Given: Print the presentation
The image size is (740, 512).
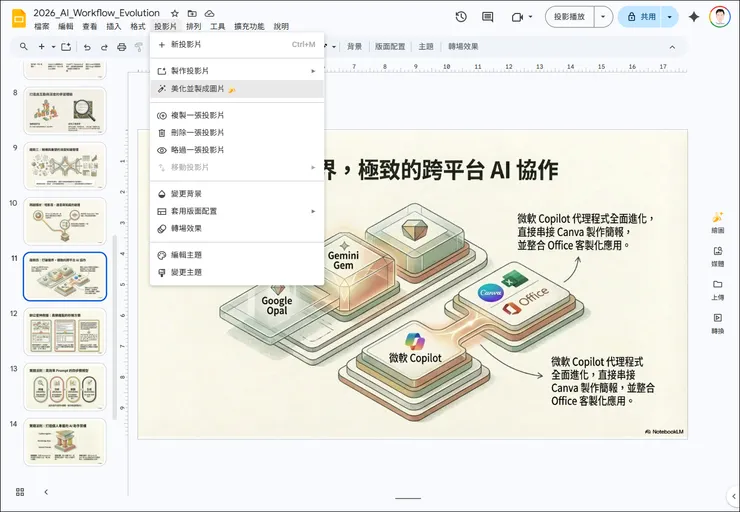Looking at the screenshot, I should pyautogui.click(x=122, y=47).
